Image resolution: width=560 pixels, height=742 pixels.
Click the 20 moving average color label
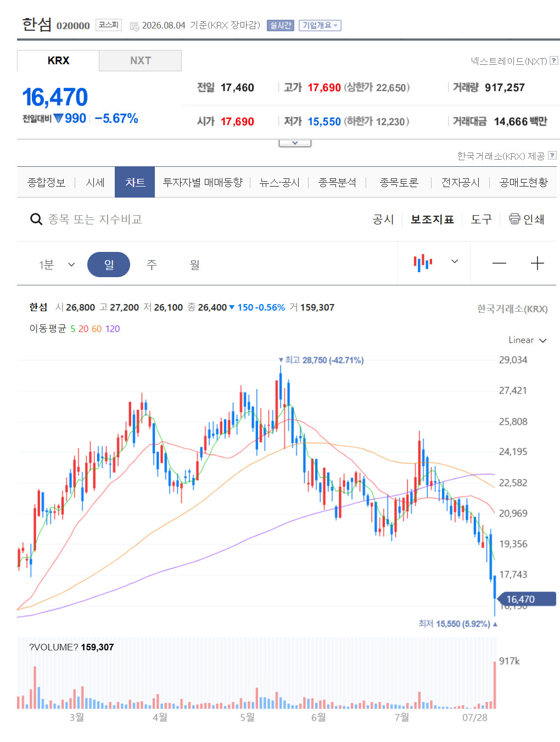[83, 329]
